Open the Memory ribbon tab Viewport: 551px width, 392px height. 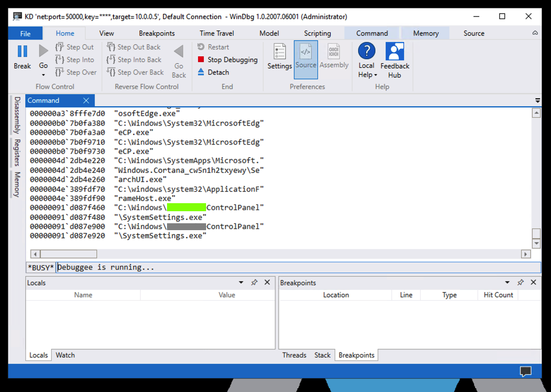click(425, 33)
